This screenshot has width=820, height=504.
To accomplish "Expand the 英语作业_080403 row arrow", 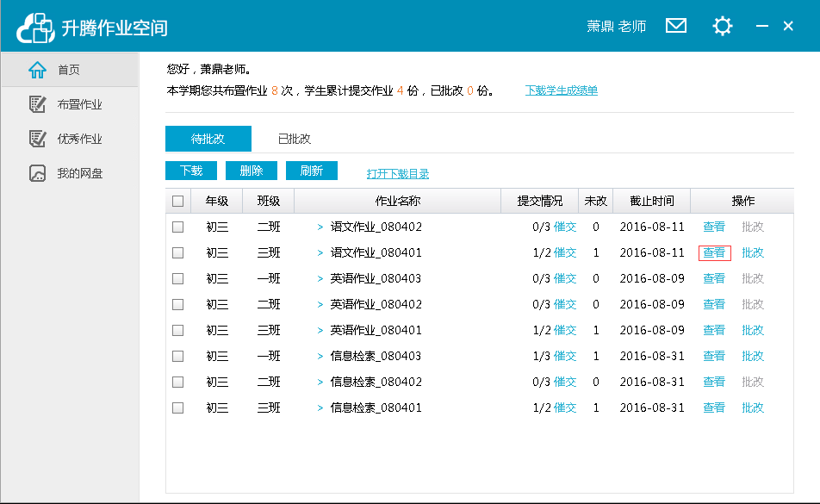I will [320, 279].
